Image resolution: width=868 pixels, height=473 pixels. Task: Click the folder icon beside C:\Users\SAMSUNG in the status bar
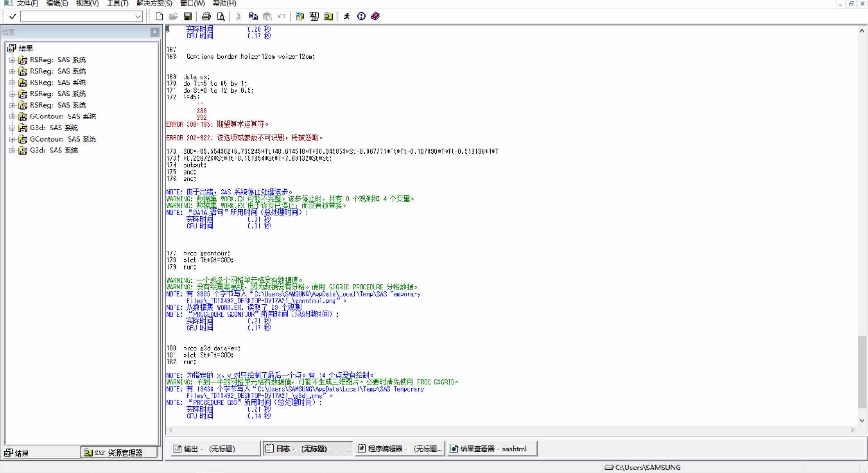tap(609, 467)
